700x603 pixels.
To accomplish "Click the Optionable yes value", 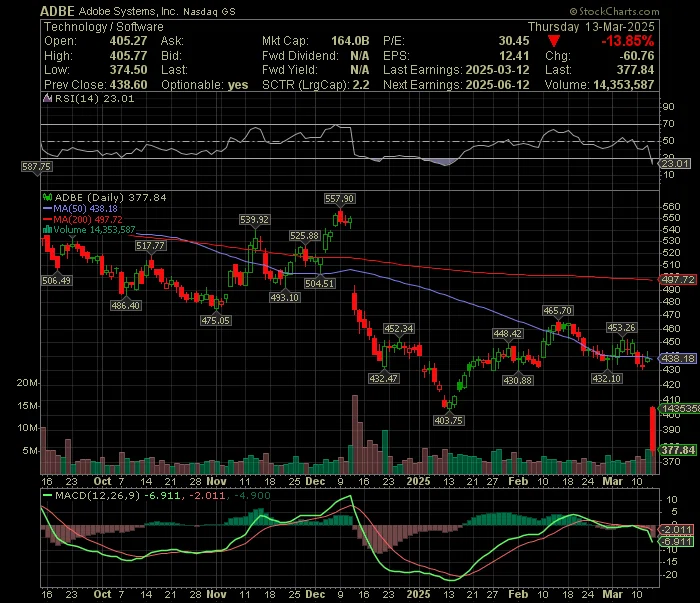I will coord(238,85).
